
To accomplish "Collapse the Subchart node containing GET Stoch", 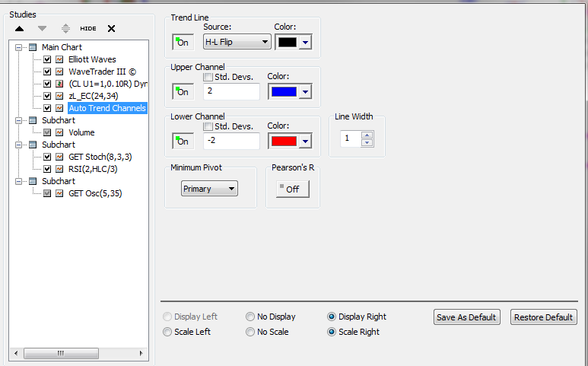I will coord(18,145).
